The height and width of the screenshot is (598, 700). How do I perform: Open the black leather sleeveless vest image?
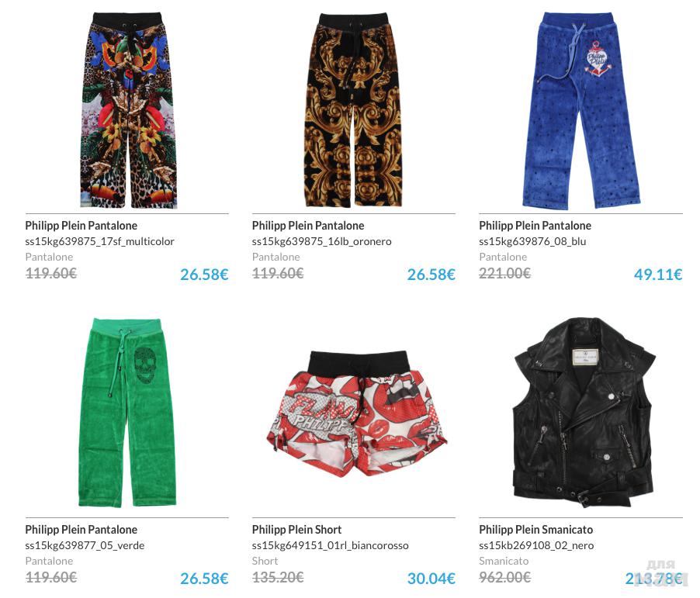pyautogui.click(x=584, y=412)
